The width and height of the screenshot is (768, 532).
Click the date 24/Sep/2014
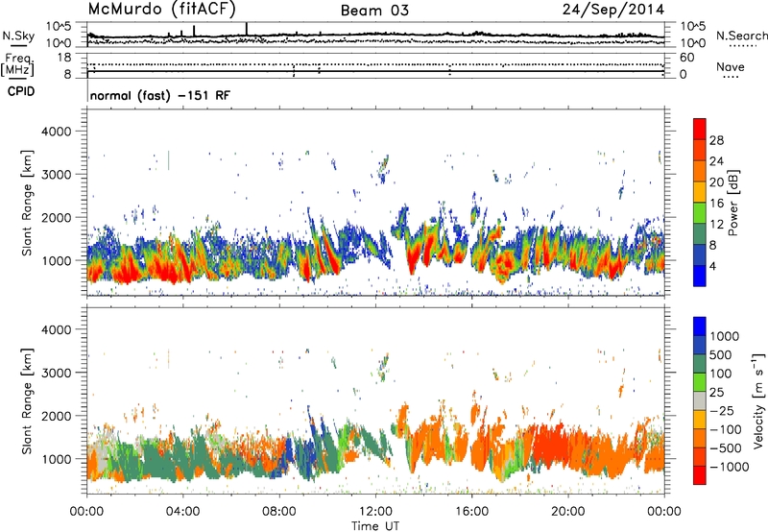click(613, 10)
